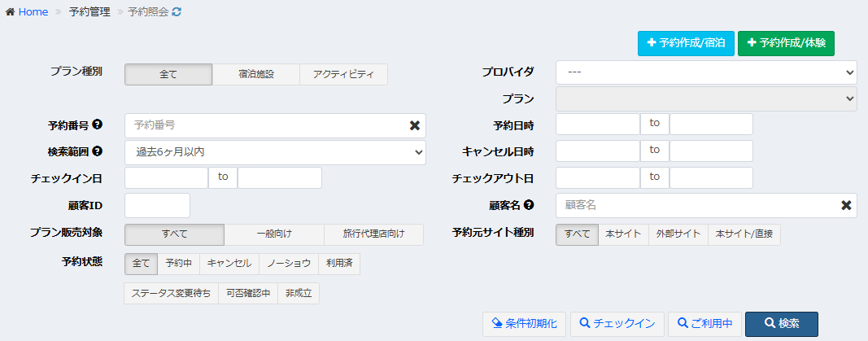Click the キャンセル日時 start field
Image resolution: width=868 pixels, height=341 pixels.
[x=598, y=151]
